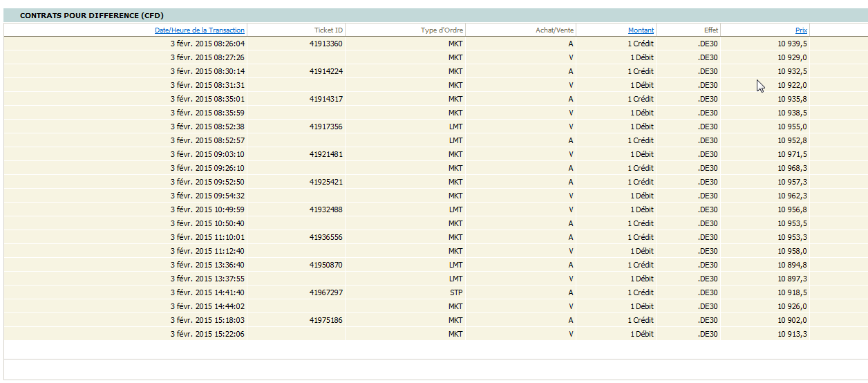This screenshot has width=868, height=383.
Task: Select ticket ID 41914224
Action: coord(326,71)
